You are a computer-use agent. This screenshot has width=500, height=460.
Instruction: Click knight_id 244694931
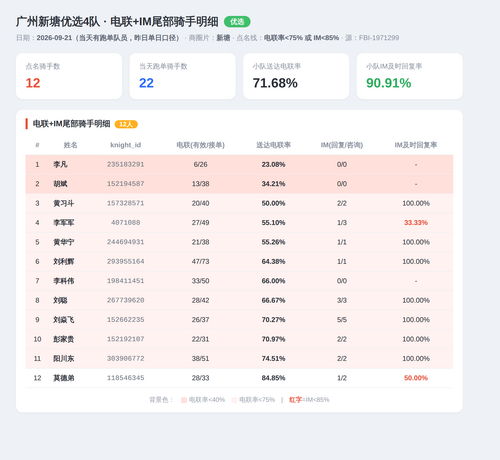126,242
